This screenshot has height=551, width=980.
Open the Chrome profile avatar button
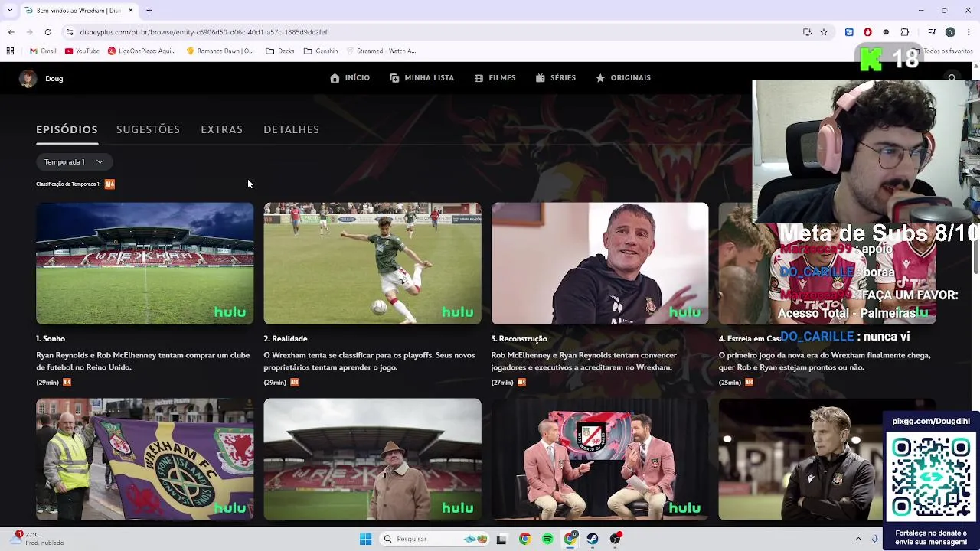[x=950, y=32]
